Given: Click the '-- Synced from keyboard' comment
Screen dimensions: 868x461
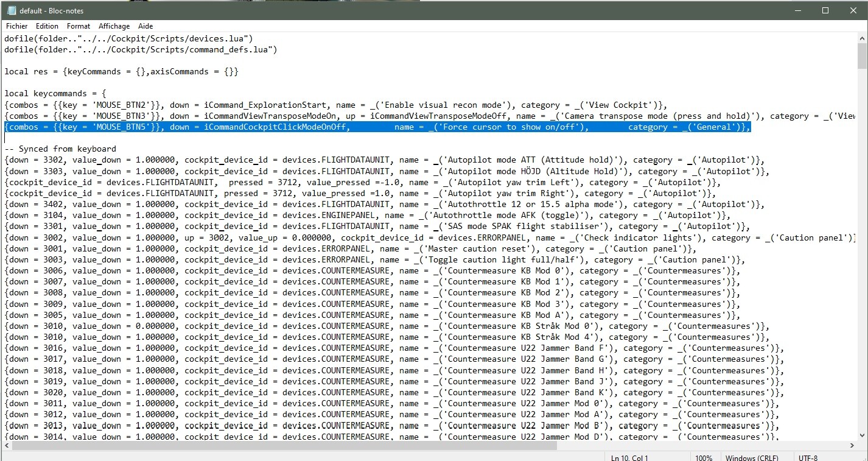Looking at the screenshot, I should tap(60, 149).
